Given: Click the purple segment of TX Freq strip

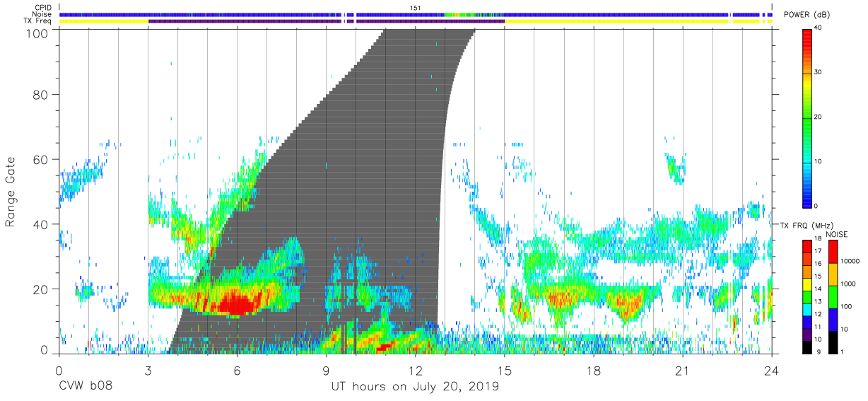Looking at the screenshot, I should point(327,21).
